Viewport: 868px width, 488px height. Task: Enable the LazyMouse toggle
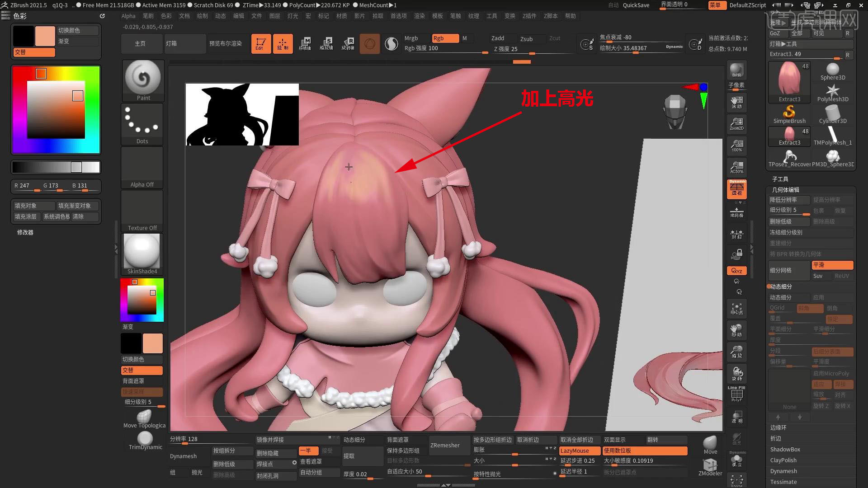coord(579,450)
